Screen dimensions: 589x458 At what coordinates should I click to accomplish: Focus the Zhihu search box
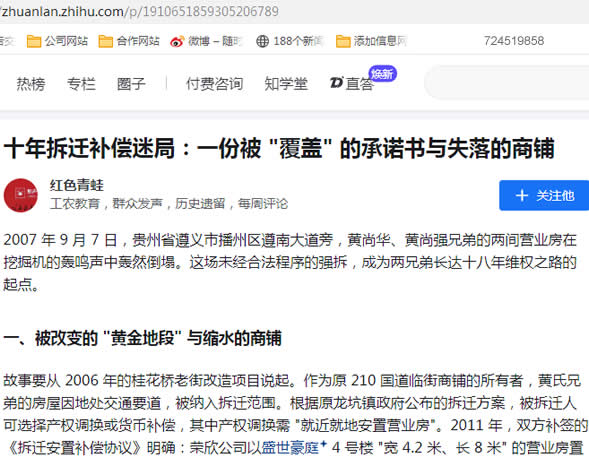pyautogui.click(x=507, y=82)
